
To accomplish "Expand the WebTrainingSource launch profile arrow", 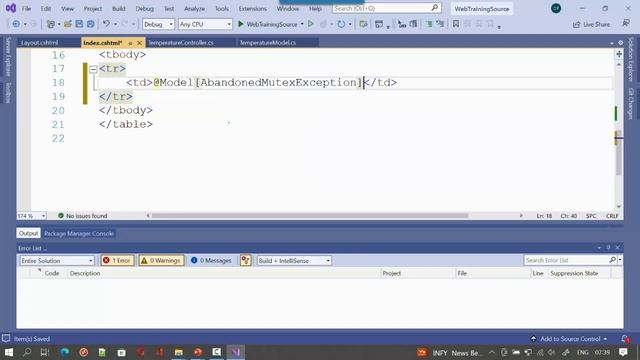I will pos(302,24).
